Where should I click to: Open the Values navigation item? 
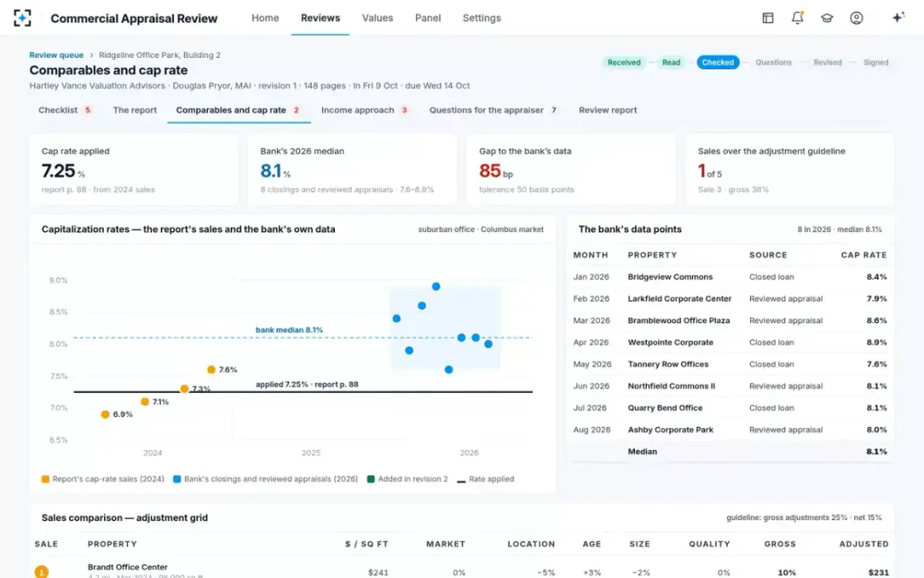click(x=377, y=18)
